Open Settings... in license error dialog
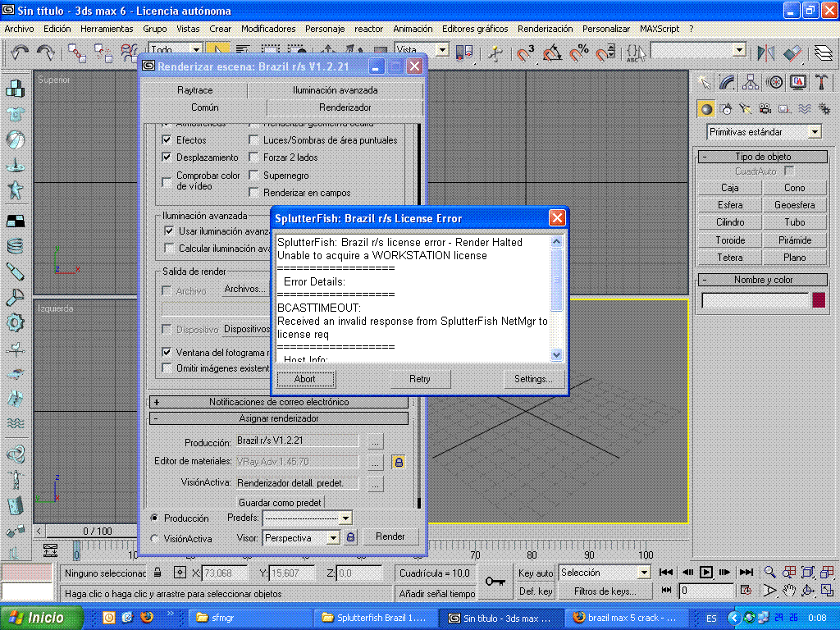The image size is (840, 630). pyautogui.click(x=533, y=379)
